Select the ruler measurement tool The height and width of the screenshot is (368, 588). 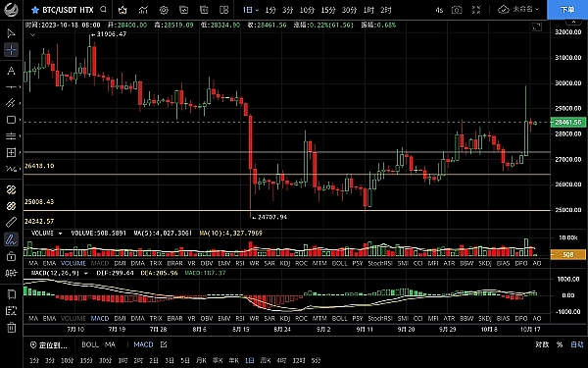point(11,223)
